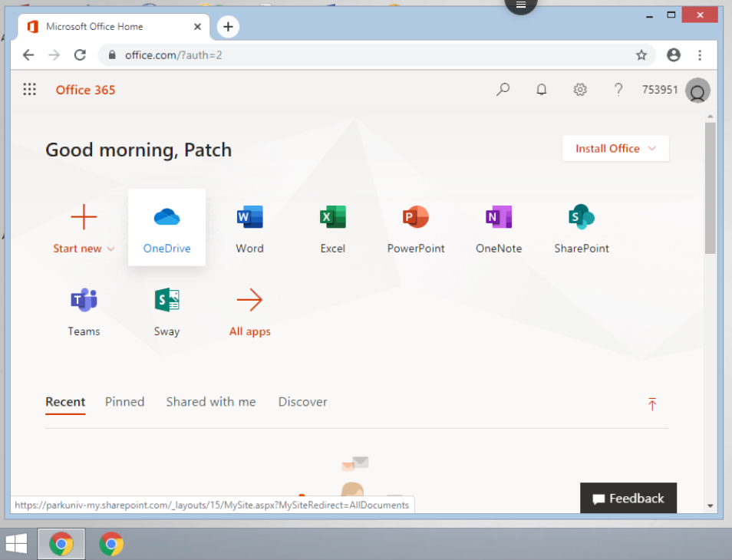The width and height of the screenshot is (732, 560).
Task: Minimize the Chrome window
Action: (649, 15)
